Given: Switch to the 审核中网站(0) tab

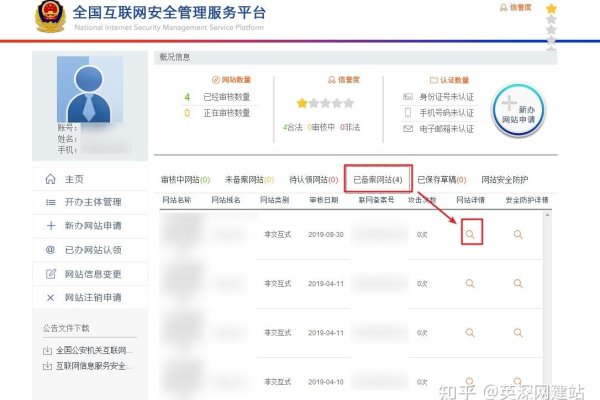Looking at the screenshot, I should [186, 180].
